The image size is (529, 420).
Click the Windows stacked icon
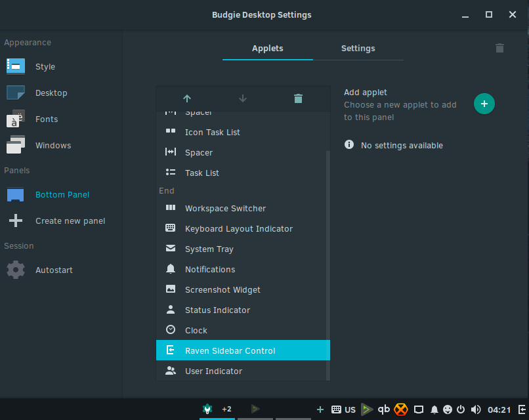(x=16, y=145)
